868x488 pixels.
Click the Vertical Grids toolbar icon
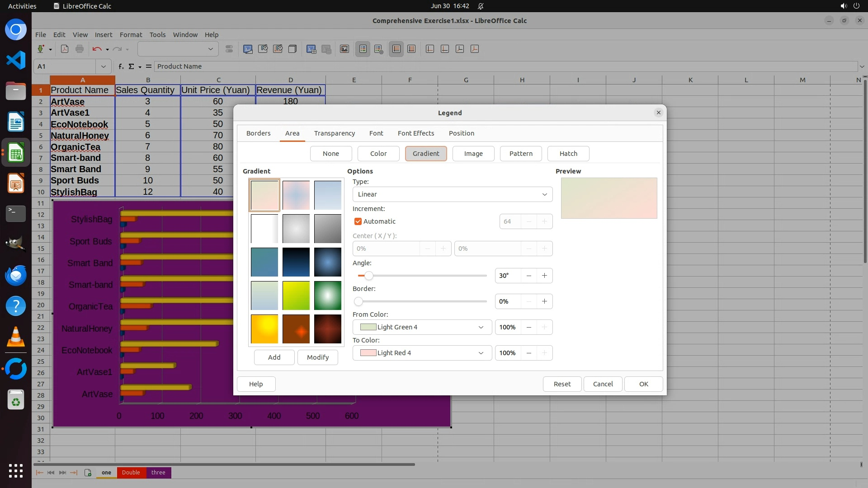[x=411, y=49]
